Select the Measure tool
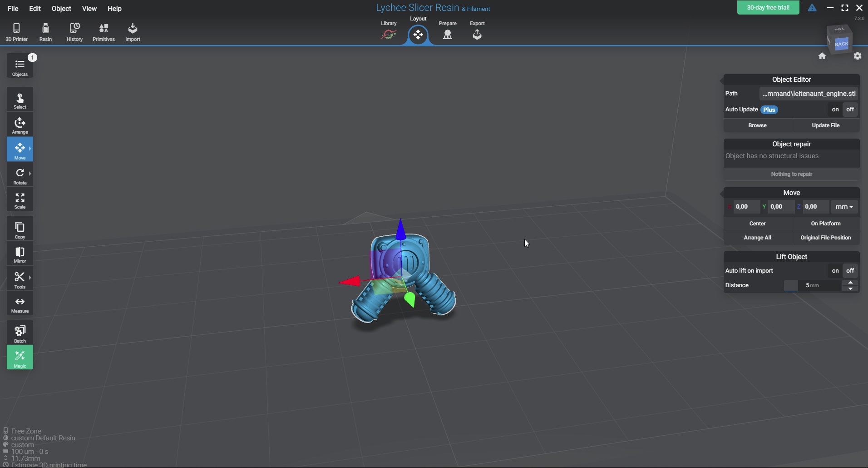Viewport: 868px width, 468px height. [20, 304]
